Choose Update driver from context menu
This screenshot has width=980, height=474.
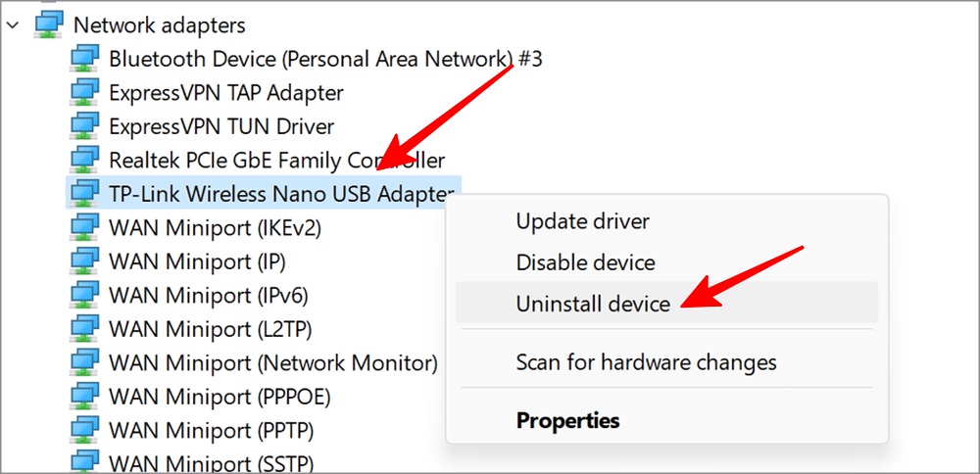(x=582, y=221)
